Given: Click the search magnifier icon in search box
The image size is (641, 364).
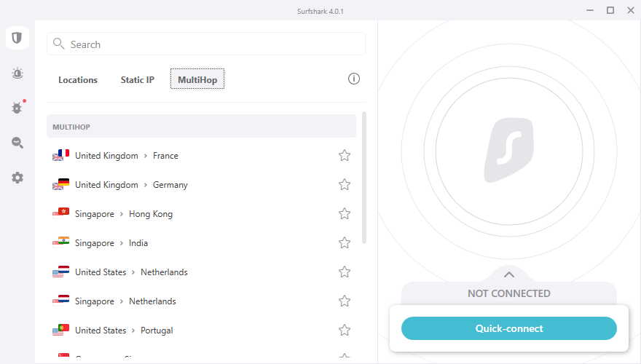Looking at the screenshot, I should [x=59, y=44].
